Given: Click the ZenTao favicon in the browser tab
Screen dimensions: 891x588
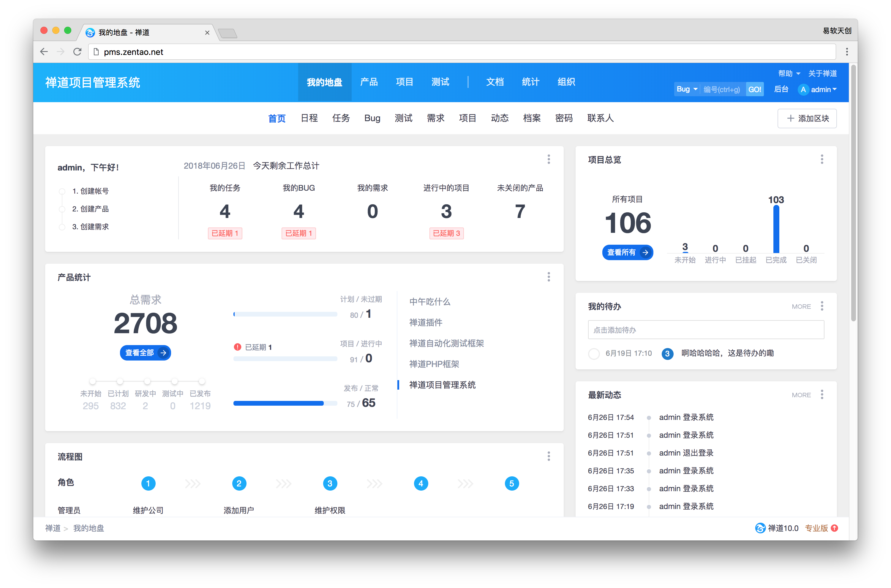Looking at the screenshot, I should [x=90, y=33].
